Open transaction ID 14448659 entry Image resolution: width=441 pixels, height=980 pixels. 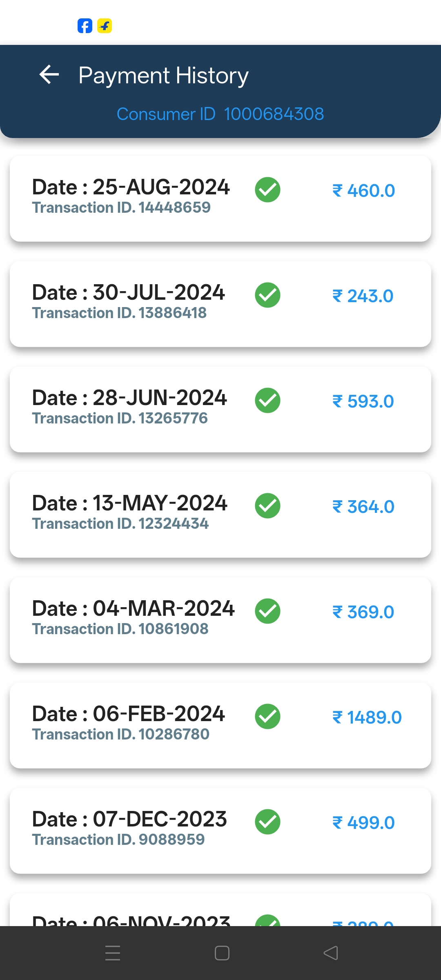[121, 208]
